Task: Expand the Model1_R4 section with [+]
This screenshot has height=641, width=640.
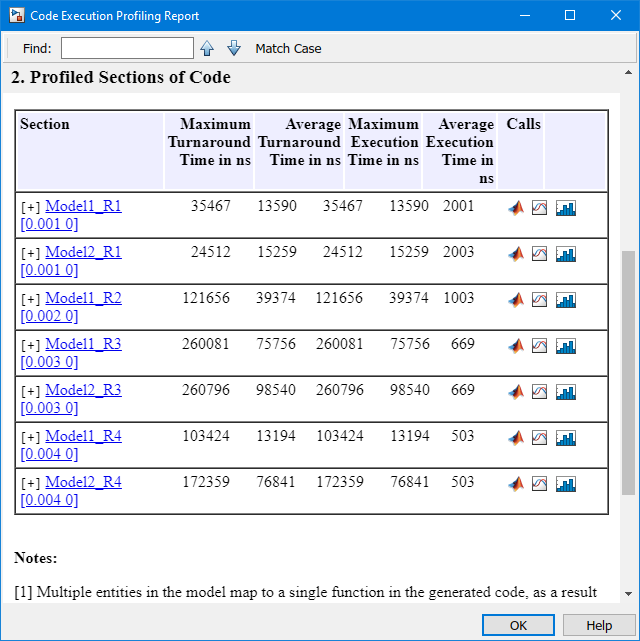Action: pyautogui.click(x=31, y=437)
